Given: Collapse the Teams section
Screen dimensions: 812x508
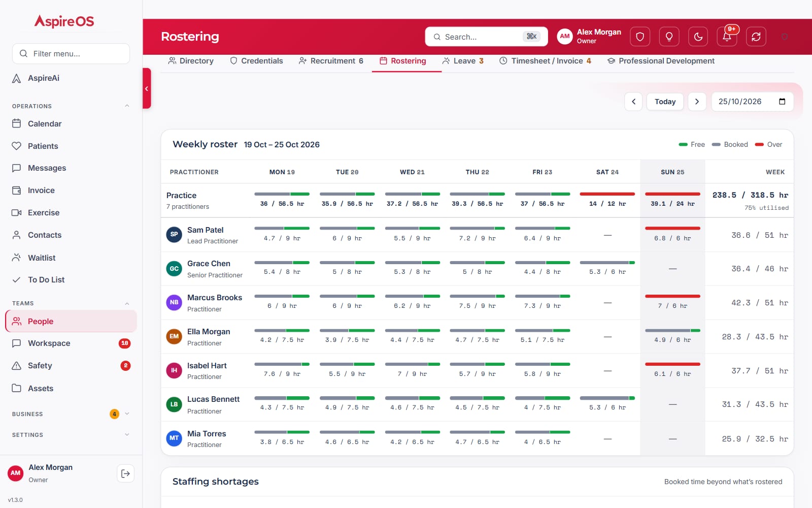Looking at the screenshot, I should point(127,303).
